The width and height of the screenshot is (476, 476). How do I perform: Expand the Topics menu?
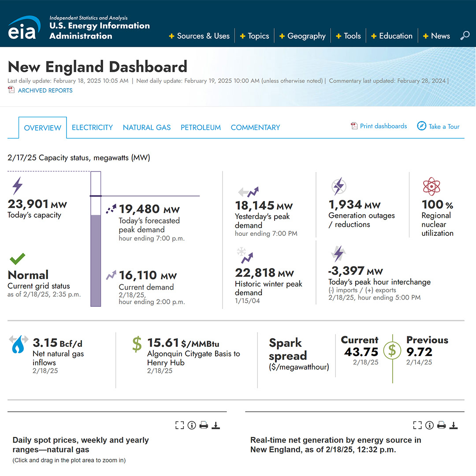[x=254, y=36]
